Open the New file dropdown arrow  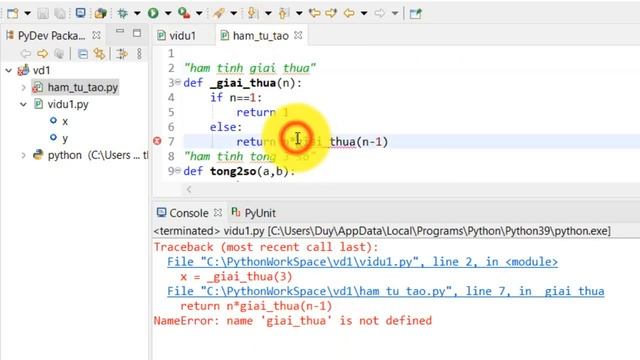tap(27, 13)
